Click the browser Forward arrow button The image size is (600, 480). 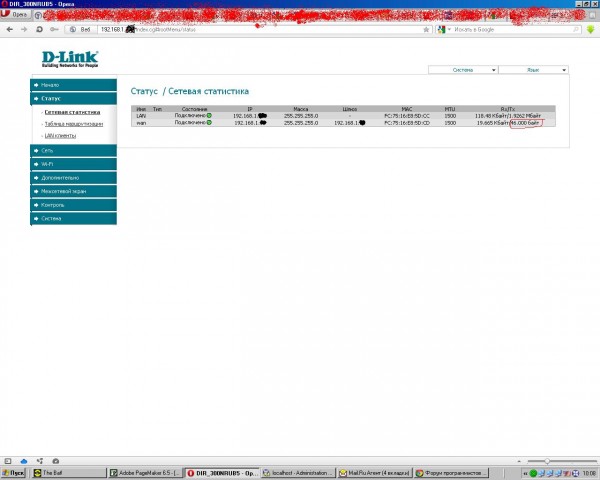(x=23, y=30)
